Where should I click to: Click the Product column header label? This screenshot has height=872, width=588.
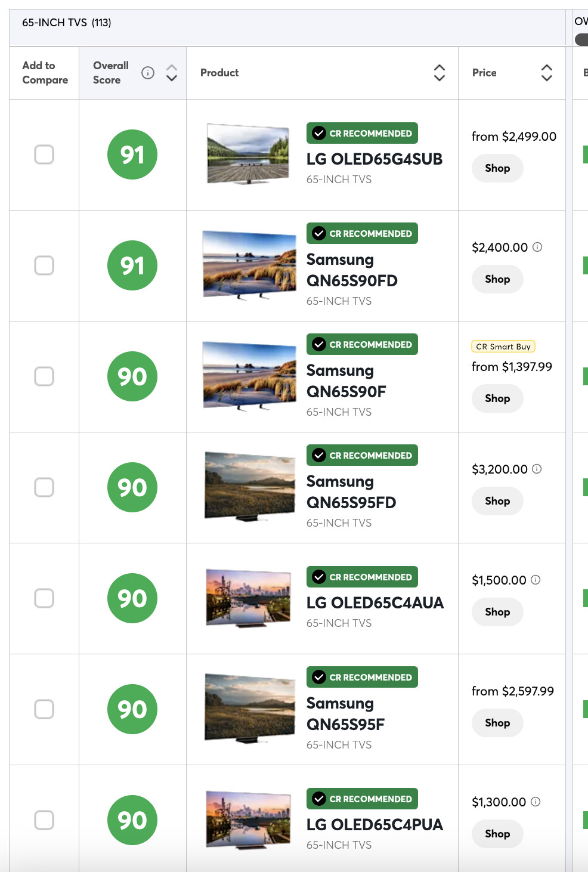pos(219,73)
